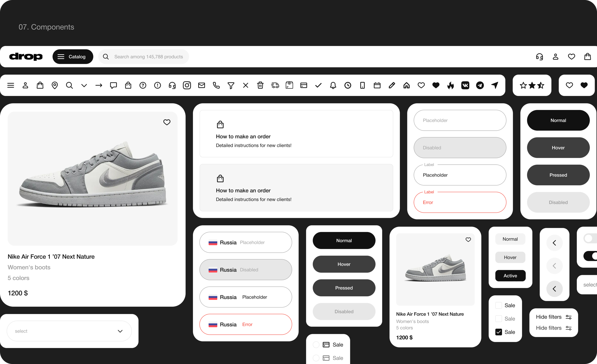Open support via header headset icon
The width and height of the screenshot is (597, 364).
(x=539, y=57)
